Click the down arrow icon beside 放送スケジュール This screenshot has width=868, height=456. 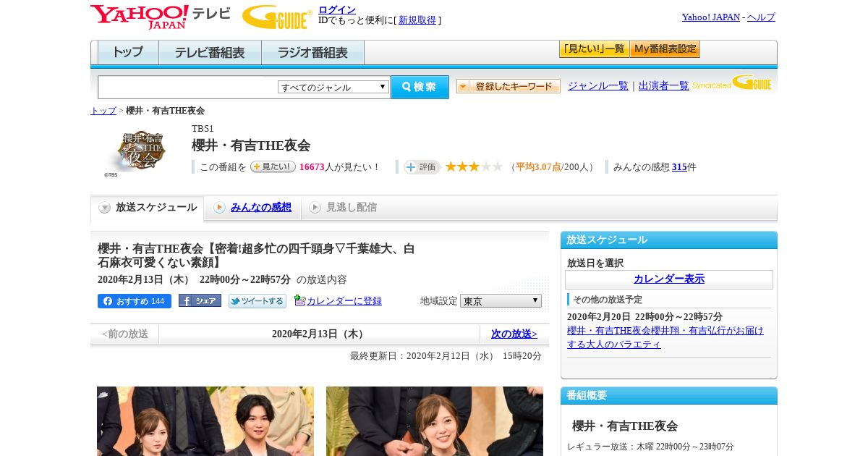(x=105, y=208)
